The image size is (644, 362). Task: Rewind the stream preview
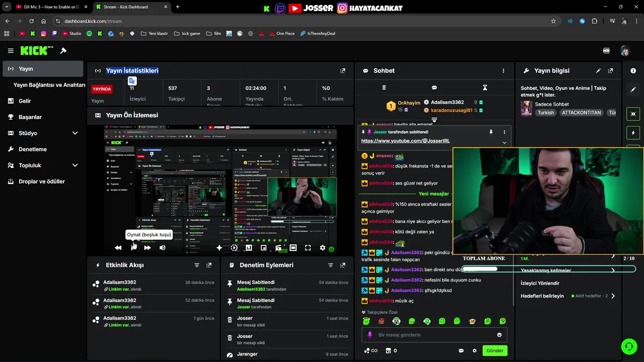coord(118,247)
